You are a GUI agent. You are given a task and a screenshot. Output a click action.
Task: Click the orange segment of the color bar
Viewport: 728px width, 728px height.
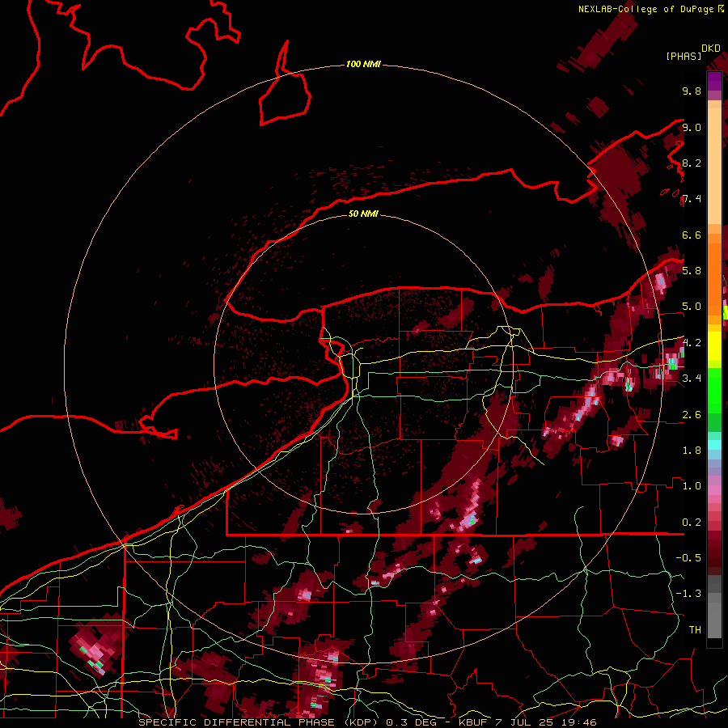click(714, 278)
